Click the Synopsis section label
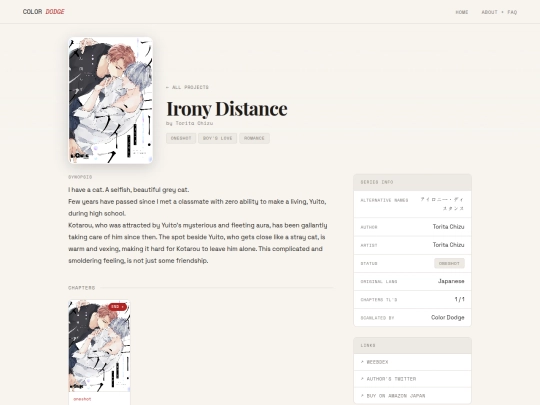 click(x=80, y=177)
